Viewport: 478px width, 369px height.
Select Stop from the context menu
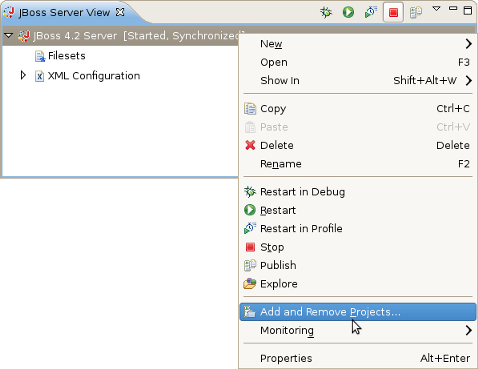(x=358, y=247)
